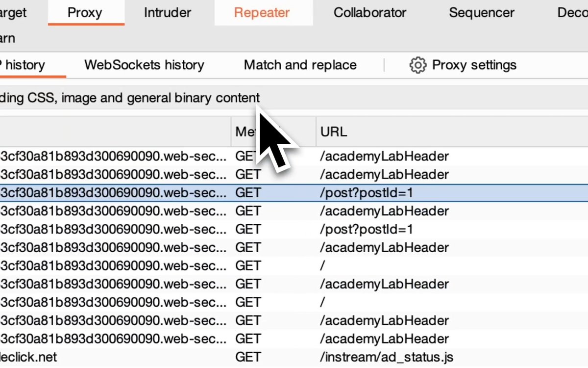Open the Sequencer tab
This screenshot has height=368, width=588.
click(x=482, y=13)
